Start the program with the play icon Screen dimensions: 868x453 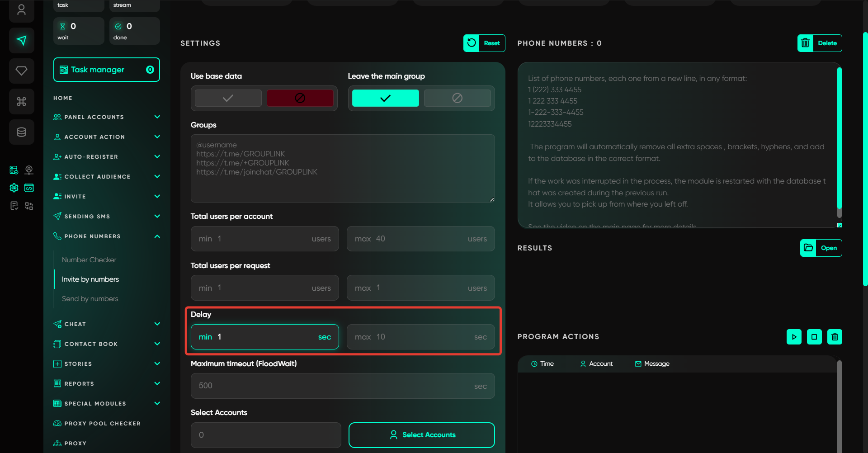point(794,337)
